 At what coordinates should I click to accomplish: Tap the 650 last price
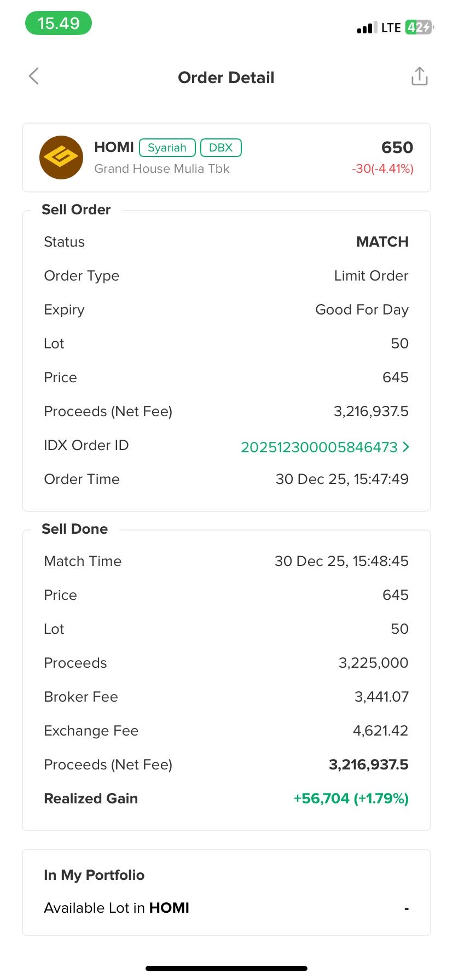point(397,148)
